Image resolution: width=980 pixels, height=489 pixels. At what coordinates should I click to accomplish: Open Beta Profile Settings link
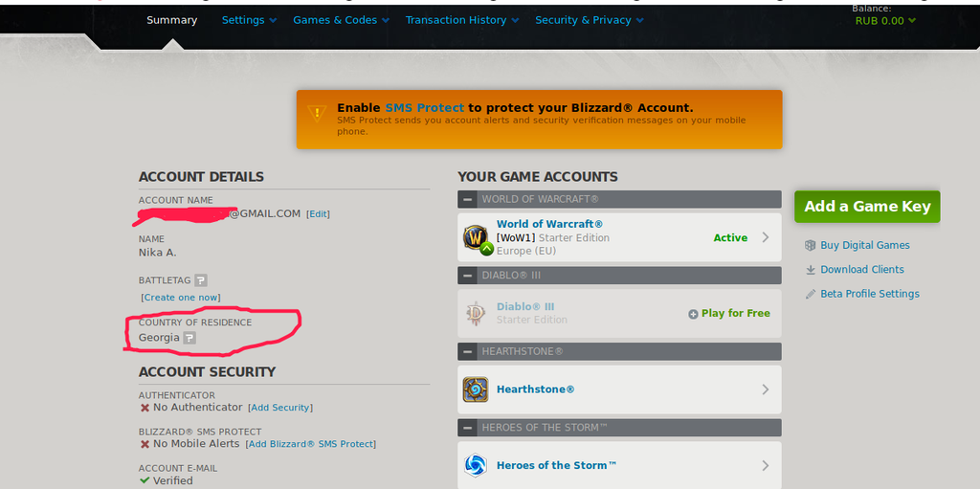point(870,294)
